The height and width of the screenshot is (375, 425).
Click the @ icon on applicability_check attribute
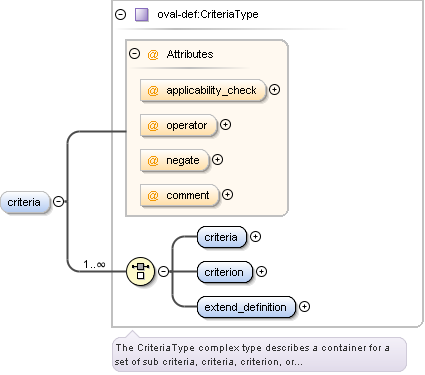point(153,90)
